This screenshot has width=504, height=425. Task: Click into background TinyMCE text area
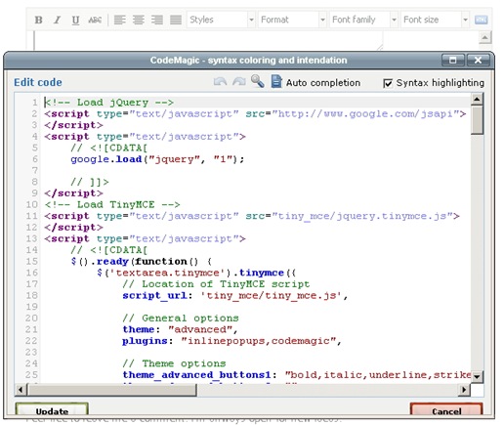point(208,40)
